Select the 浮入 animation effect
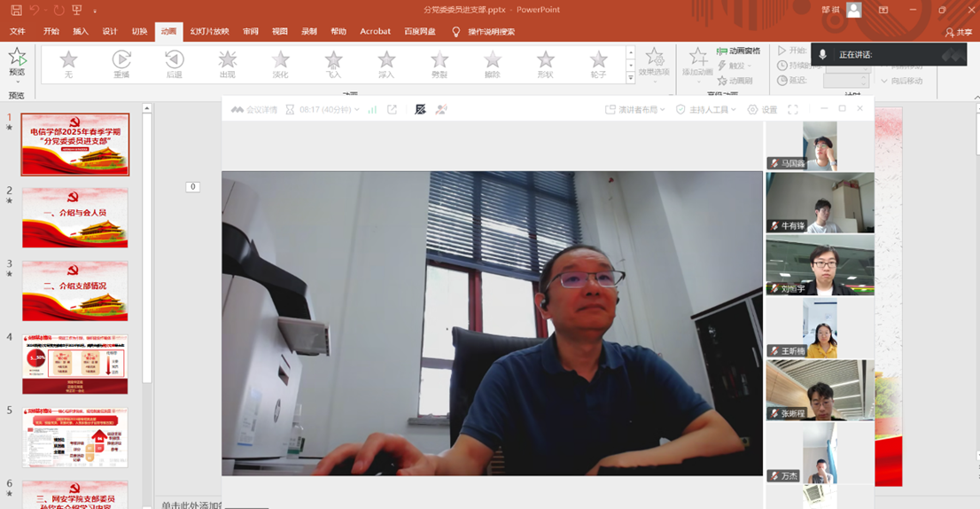 click(386, 65)
